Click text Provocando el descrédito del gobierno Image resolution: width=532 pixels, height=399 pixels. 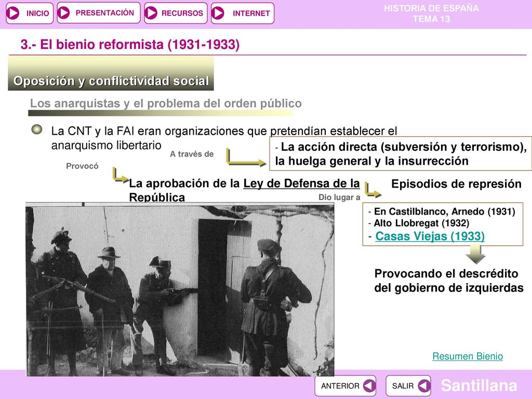coord(449,281)
